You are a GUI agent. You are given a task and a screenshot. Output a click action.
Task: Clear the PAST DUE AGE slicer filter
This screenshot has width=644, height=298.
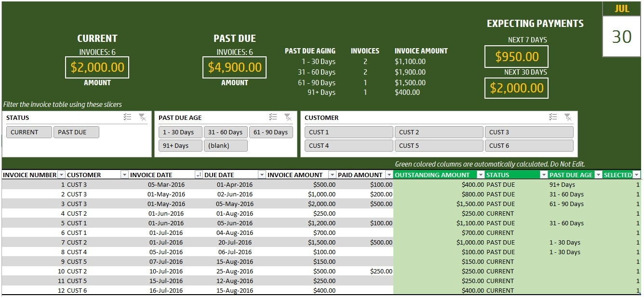(x=288, y=117)
